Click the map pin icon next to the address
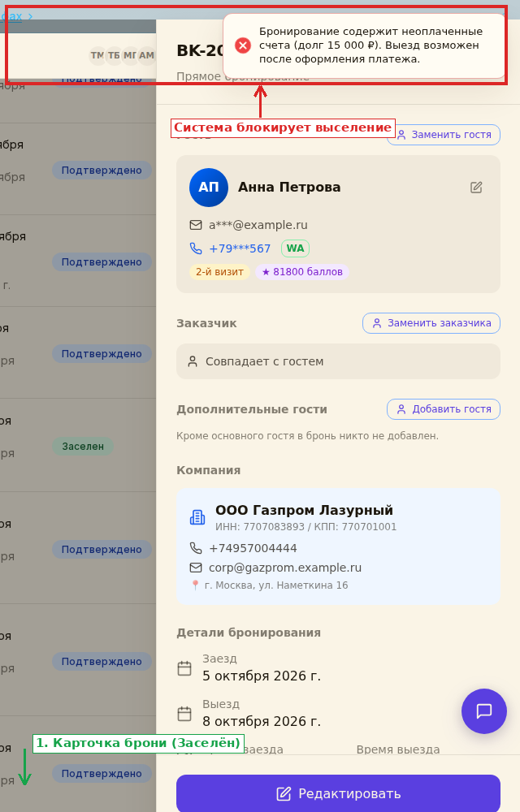The image size is (520, 812). 195,585
